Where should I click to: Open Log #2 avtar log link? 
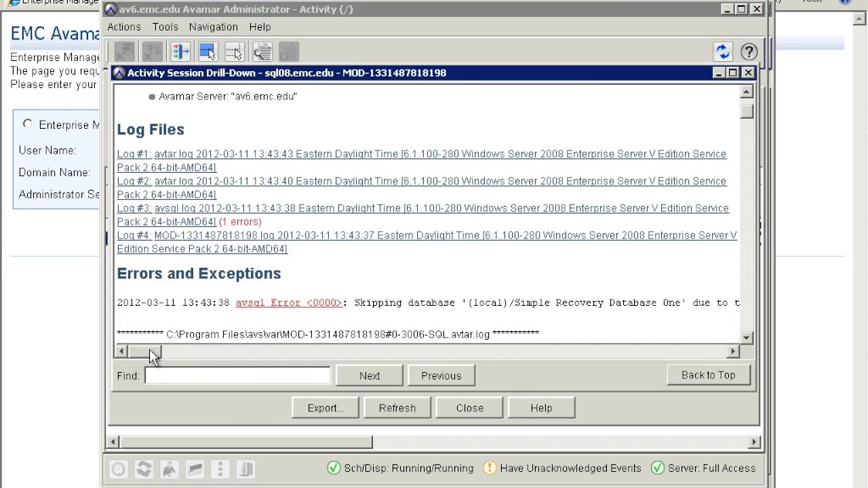pyautogui.click(x=422, y=188)
